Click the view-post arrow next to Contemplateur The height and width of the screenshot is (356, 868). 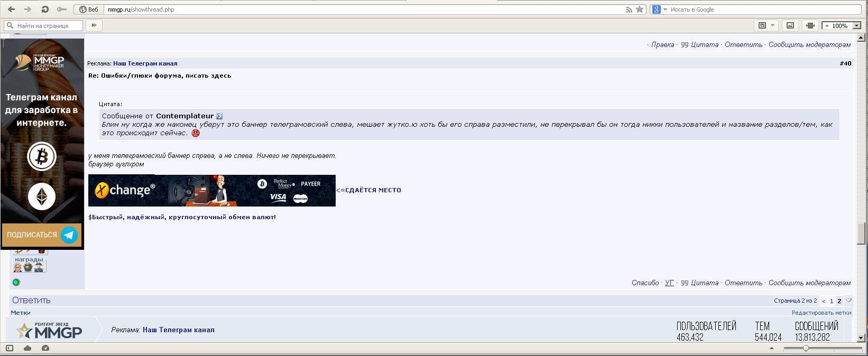pos(219,116)
